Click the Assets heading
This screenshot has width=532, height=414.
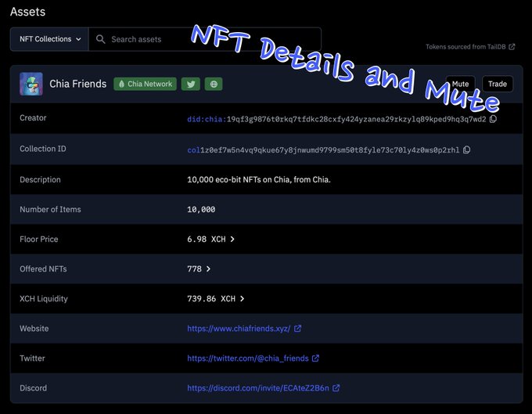(28, 12)
